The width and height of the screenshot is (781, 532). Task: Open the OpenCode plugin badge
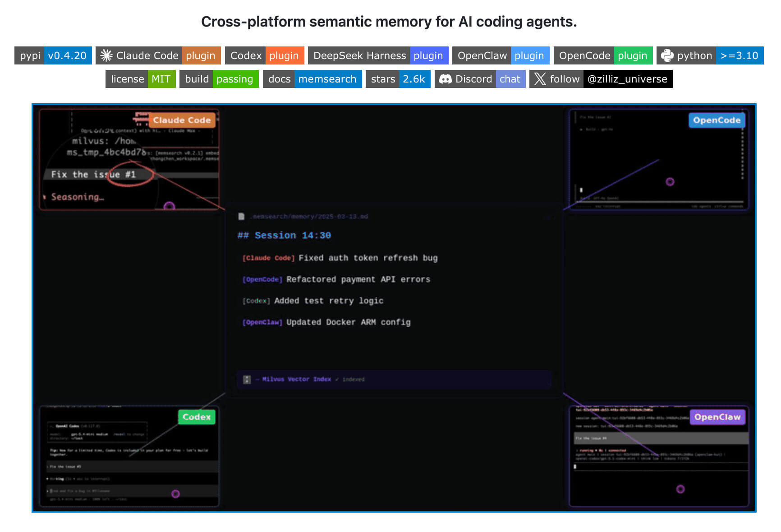coord(603,55)
